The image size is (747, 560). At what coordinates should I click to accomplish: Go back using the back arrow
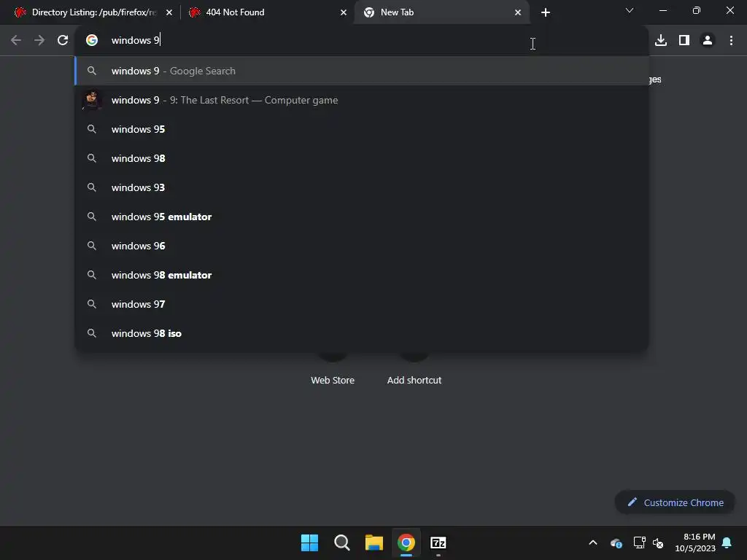[x=16, y=40]
